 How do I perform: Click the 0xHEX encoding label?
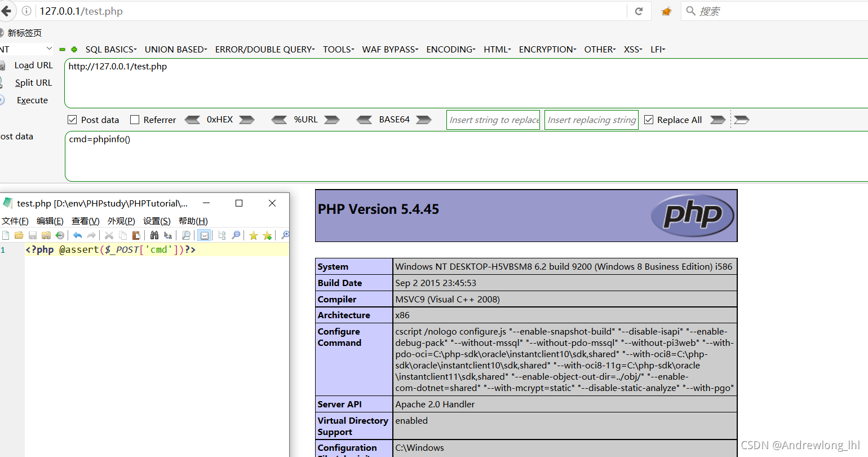tap(220, 120)
